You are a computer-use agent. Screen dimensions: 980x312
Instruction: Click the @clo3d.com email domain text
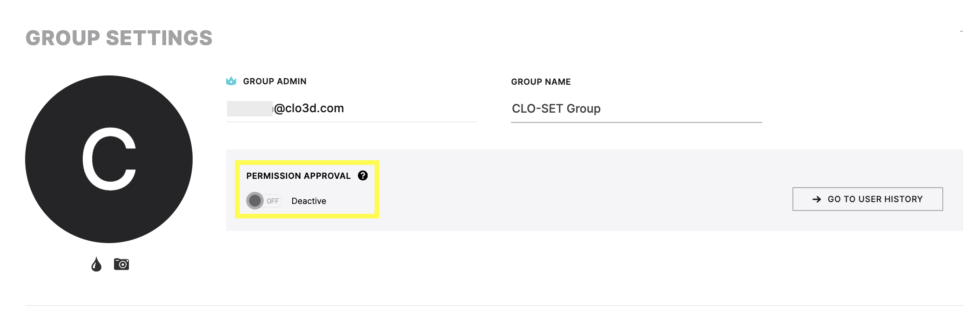point(309,109)
